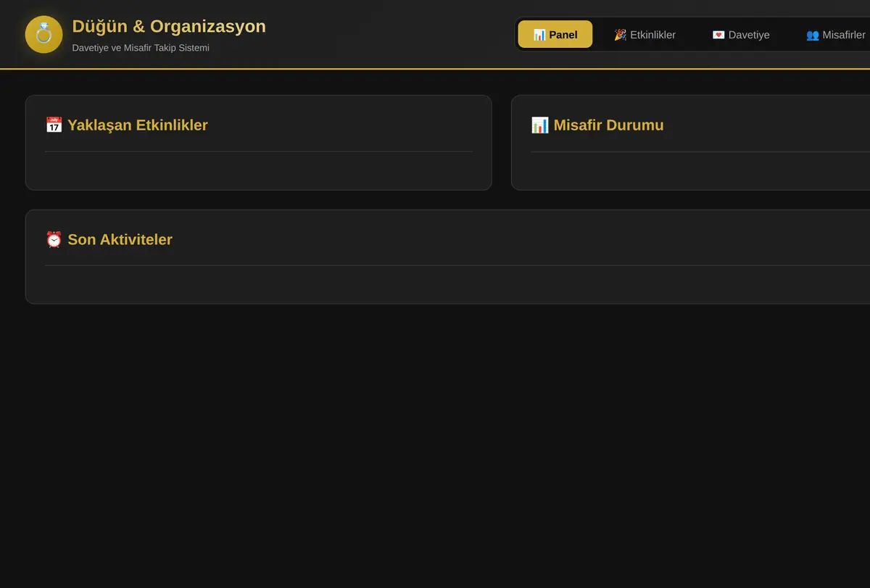
Task: Open the Davetiye tab
Action: [741, 34]
